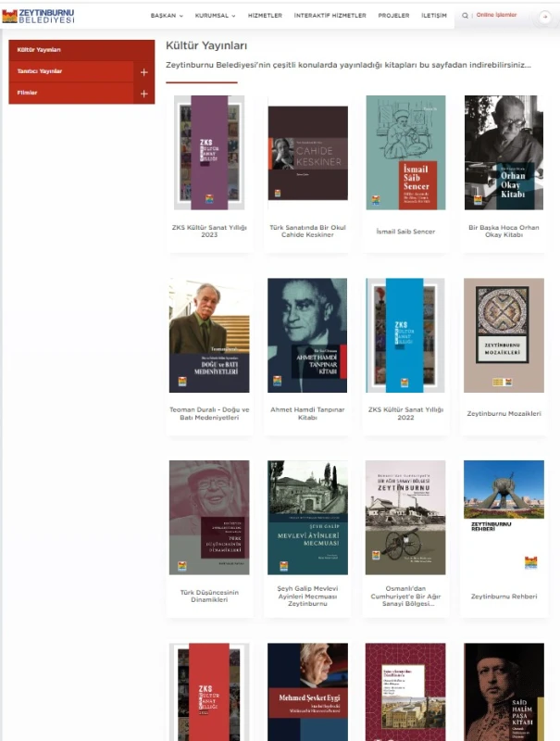This screenshot has width=560, height=741.
Task: Expand Filmler with the plus icon
Action: (144, 94)
